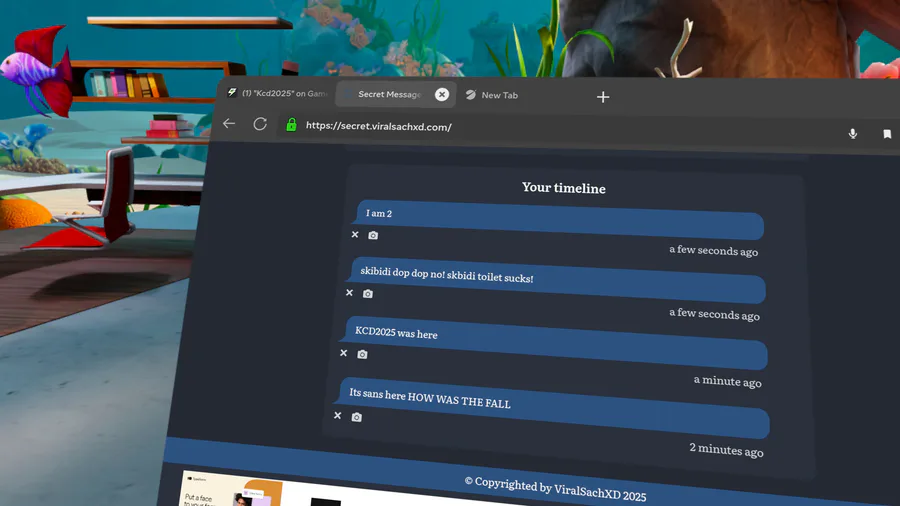
Task: Click the New Tab favicon icon
Action: [471, 95]
